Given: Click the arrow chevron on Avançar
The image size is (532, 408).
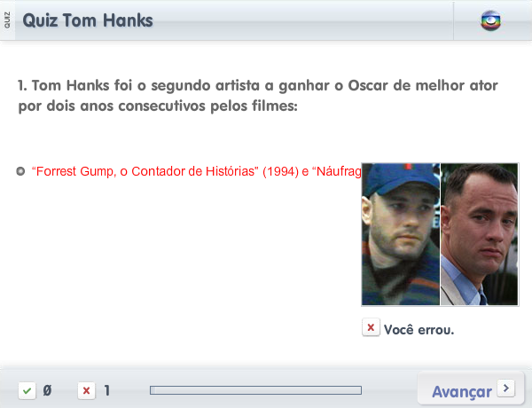Looking at the screenshot, I should tap(506, 388).
